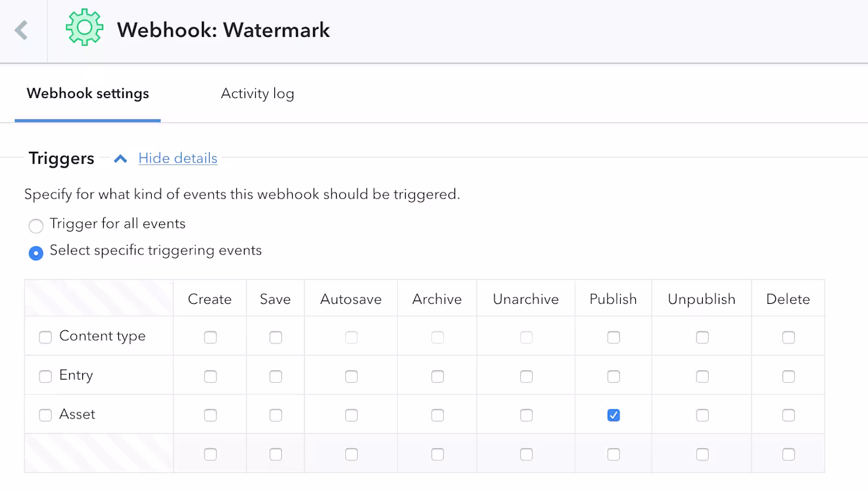Enable Asset Unpublish trigger

tap(702, 415)
